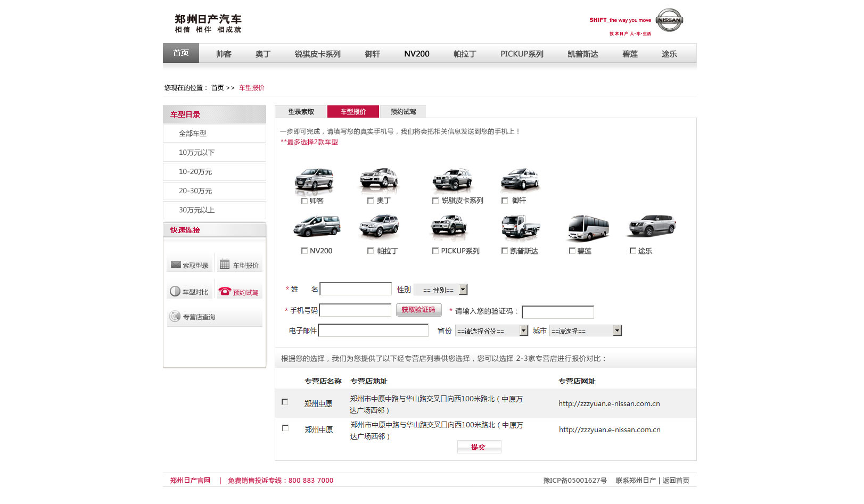Click the NV200 van image
This screenshot has width=864, height=504.
click(317, 226)
